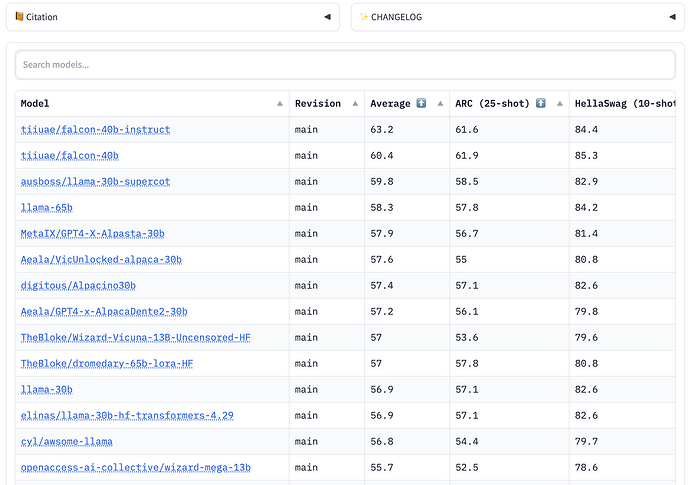Image resolution: width=690 pixels, height=485 pixels.
Task: Click the sort arrows in Model column header
Action: [279, 103]
